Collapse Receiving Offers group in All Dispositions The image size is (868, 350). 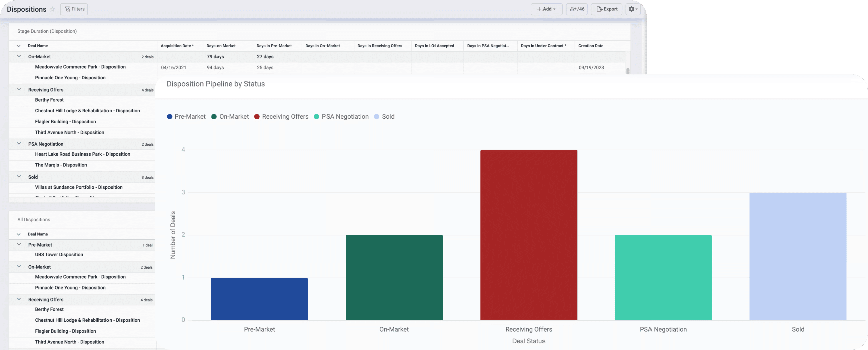[x=19, y=299]
